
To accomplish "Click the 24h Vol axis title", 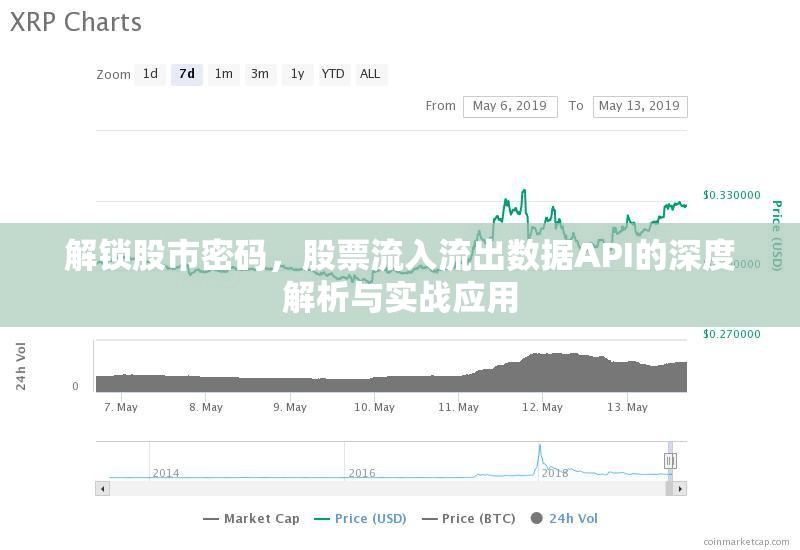I will coord(20,366).
